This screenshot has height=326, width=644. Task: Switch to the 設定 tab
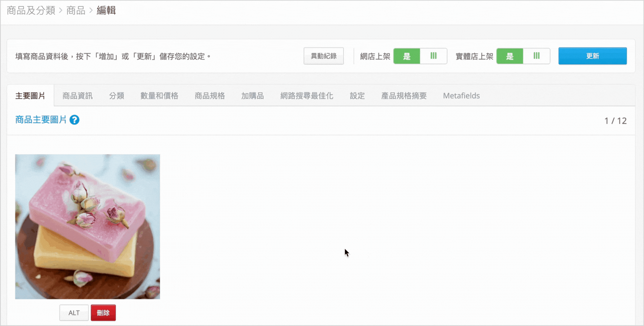[x=357, y=96]
